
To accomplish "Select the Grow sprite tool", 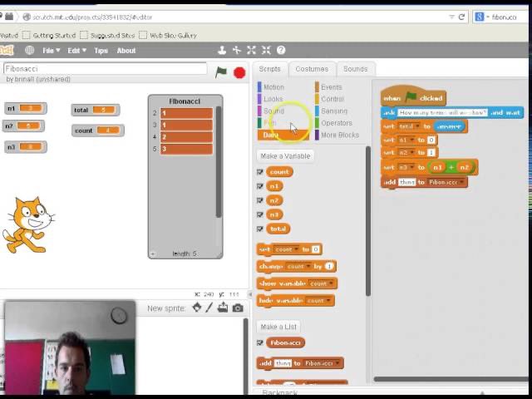I will 251,51.
